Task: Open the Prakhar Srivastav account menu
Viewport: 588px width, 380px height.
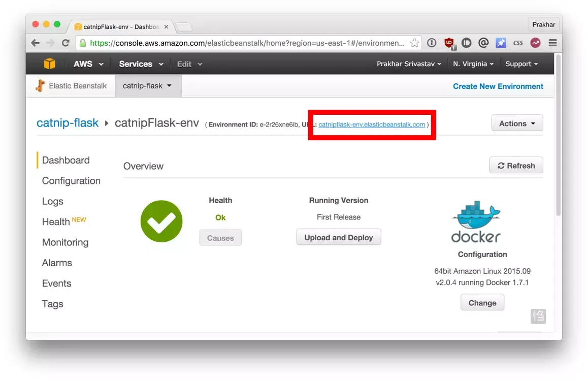Action: coord(409,64)
